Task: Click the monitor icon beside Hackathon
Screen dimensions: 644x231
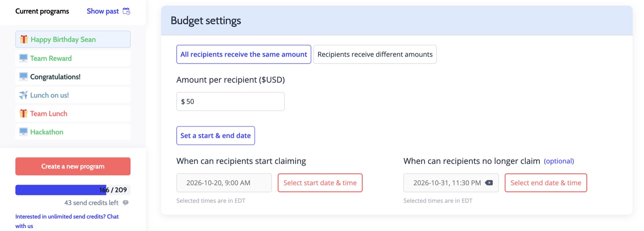Action: click(x=23, y=132)
